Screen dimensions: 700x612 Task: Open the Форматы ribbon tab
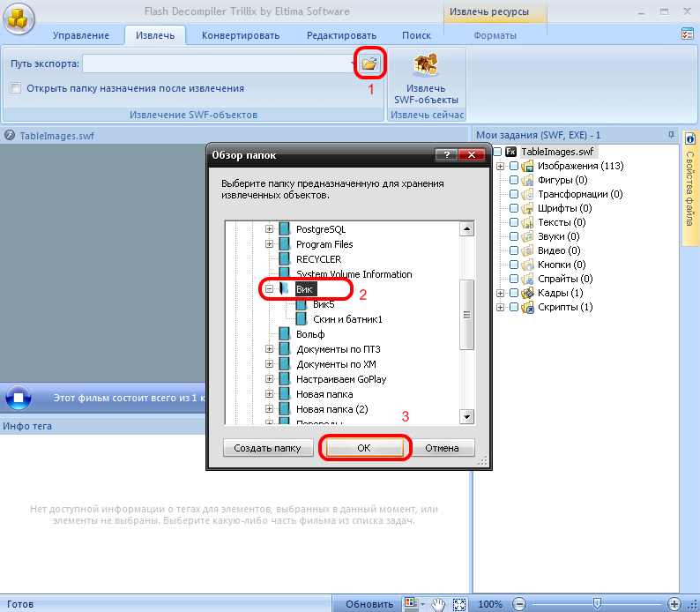[495, 35]
